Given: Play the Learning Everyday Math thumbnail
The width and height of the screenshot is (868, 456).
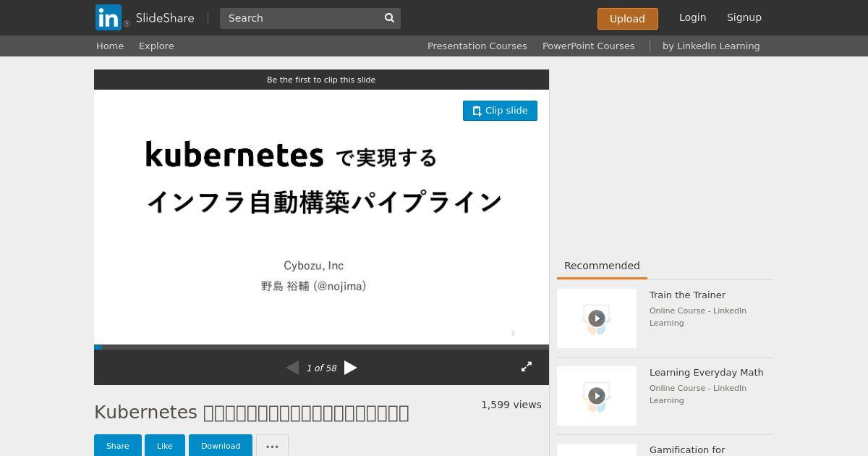Looking at the screenshot, I should [597, 396].
